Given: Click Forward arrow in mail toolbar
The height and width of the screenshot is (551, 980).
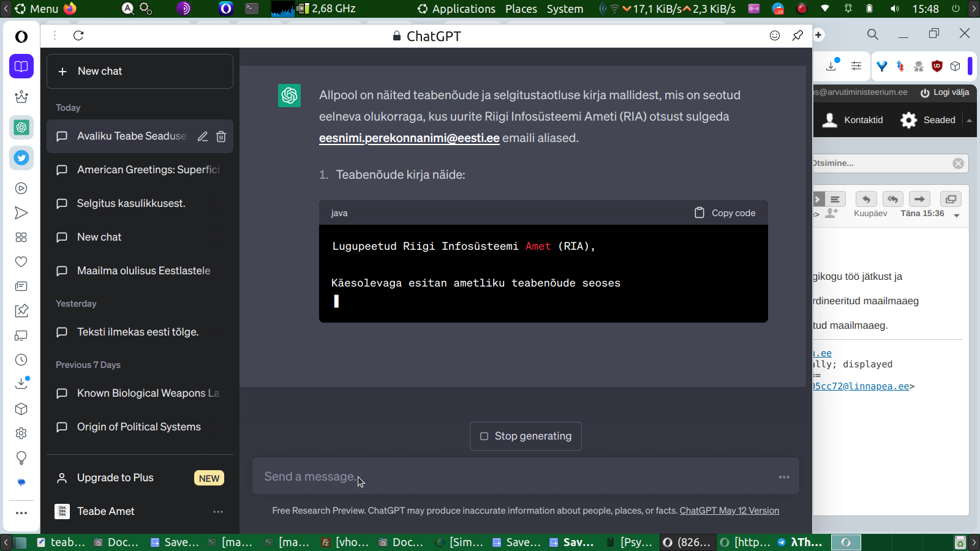Looking at the screenshot, I should [919, 199].
